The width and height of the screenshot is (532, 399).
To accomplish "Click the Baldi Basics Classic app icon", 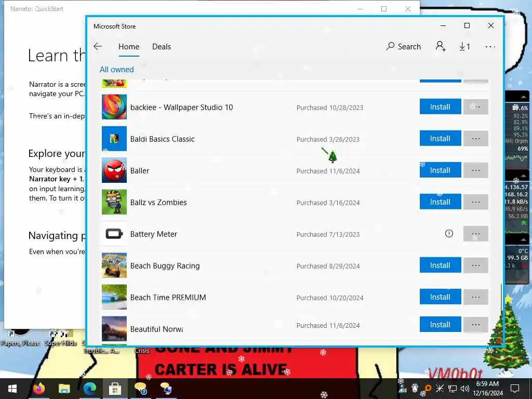I will 114,138.
